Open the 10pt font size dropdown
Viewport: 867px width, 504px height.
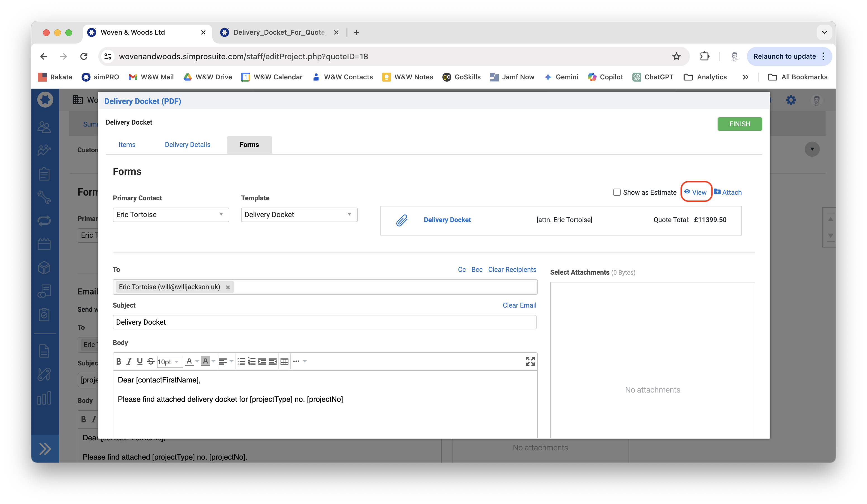pos(169,362)
